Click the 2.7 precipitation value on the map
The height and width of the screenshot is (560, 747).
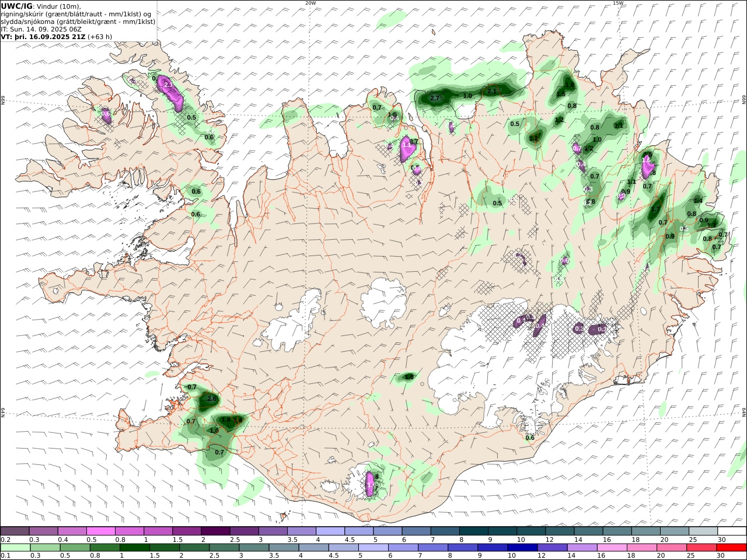(x=435, y=98)
